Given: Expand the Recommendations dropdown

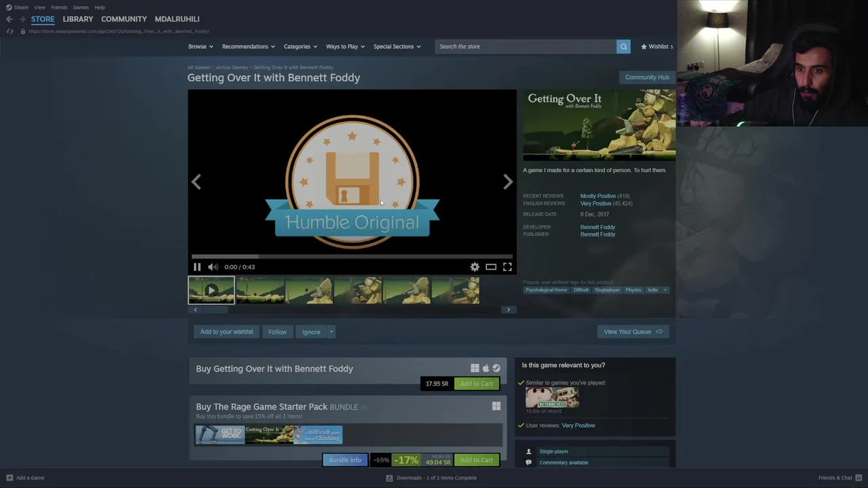Looking at the screenshot, I should (x=248, y=47).
